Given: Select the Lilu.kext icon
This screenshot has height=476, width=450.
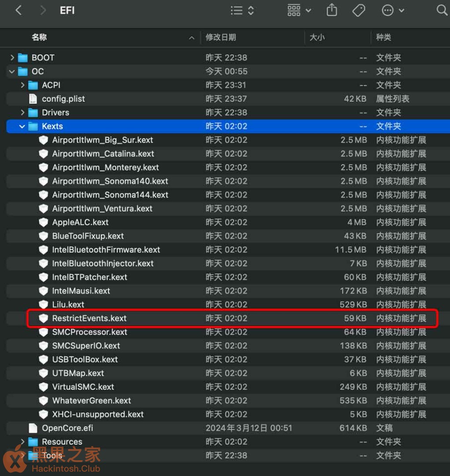Looking at the screenshot, I should pyautogui.click(x=43, y=305).
